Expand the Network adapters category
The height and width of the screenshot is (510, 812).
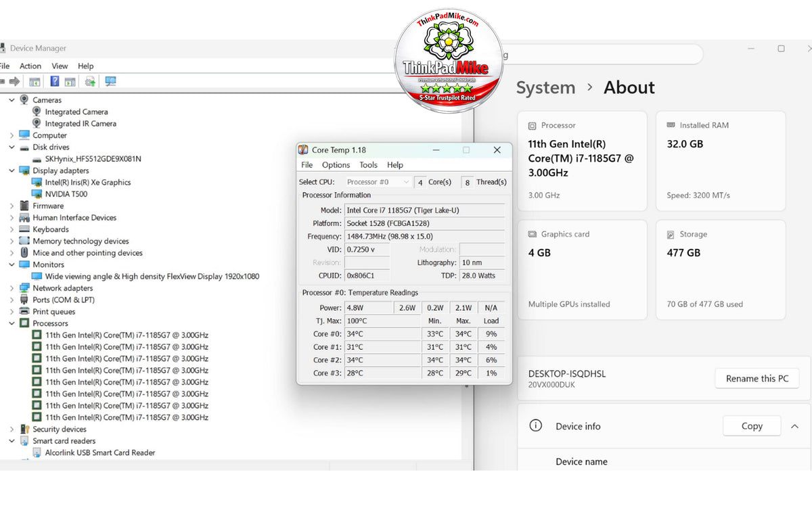(12, 288)
